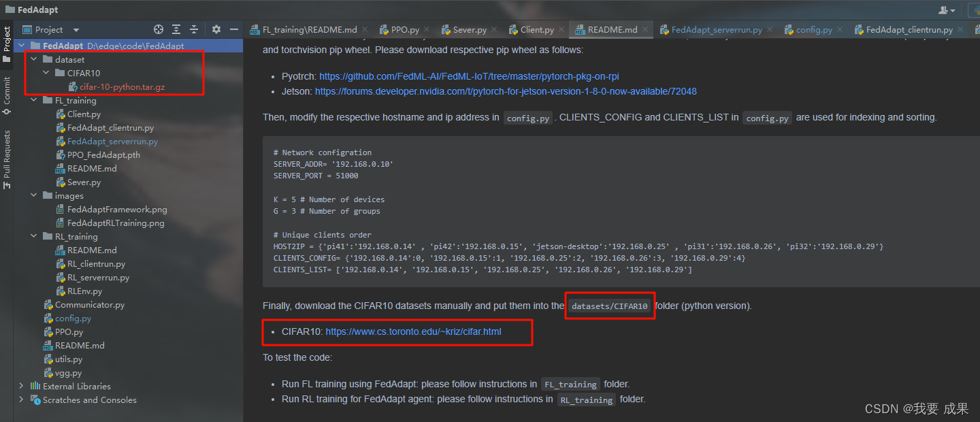This screenshot has height=422, width=980.
Task: Click the Expand All icon in Project panel
Action: coord(176,30)
